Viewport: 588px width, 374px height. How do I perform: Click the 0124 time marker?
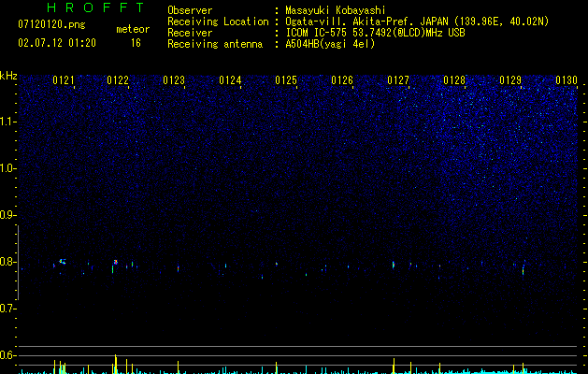[x=230, y=80]
